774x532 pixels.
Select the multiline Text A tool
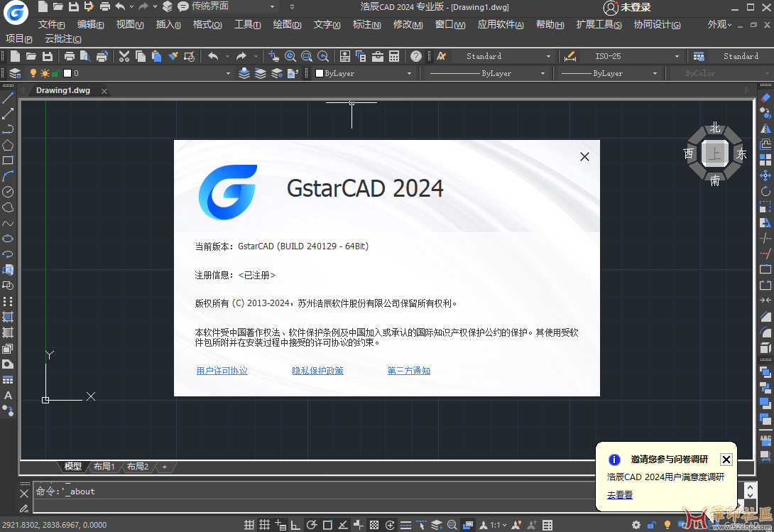coord(7,395)
